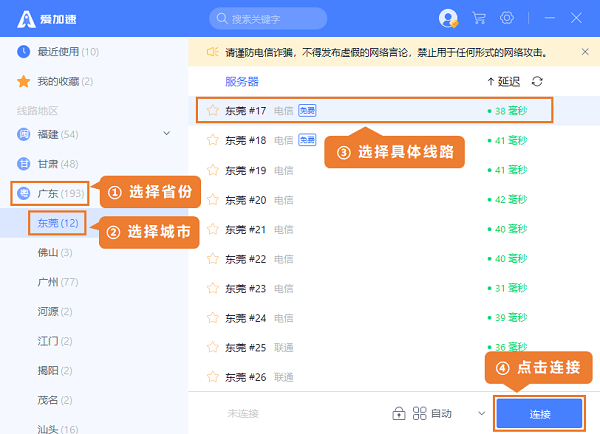The height and width of the screenshot is (434, 600).
Task: Favorite 东莞 #20 with its star
Action: point(213,199)
